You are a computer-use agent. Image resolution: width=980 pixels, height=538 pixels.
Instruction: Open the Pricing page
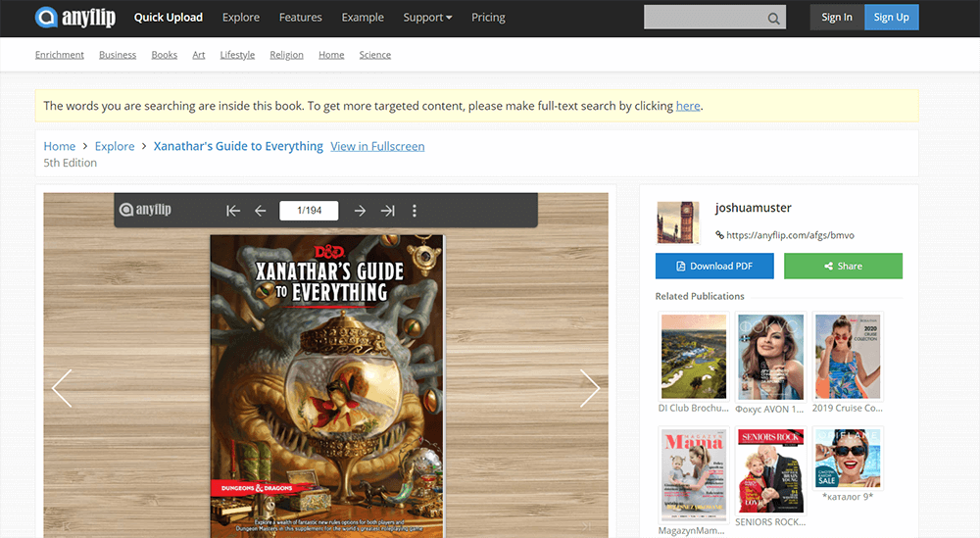point(488,18)
